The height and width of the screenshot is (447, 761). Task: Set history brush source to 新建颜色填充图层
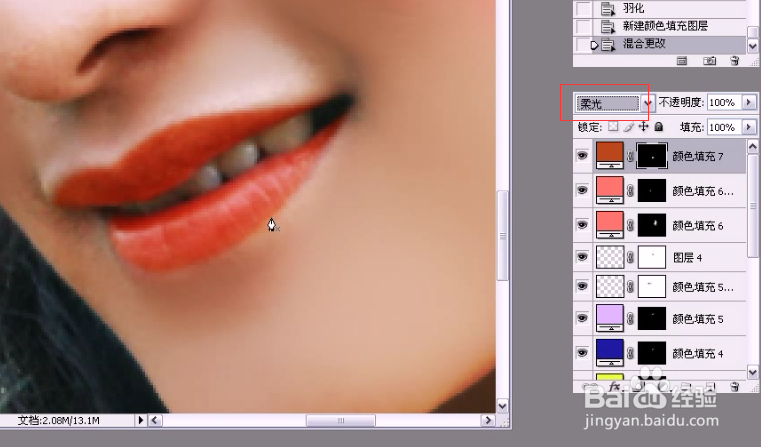[x=583, y=26]
